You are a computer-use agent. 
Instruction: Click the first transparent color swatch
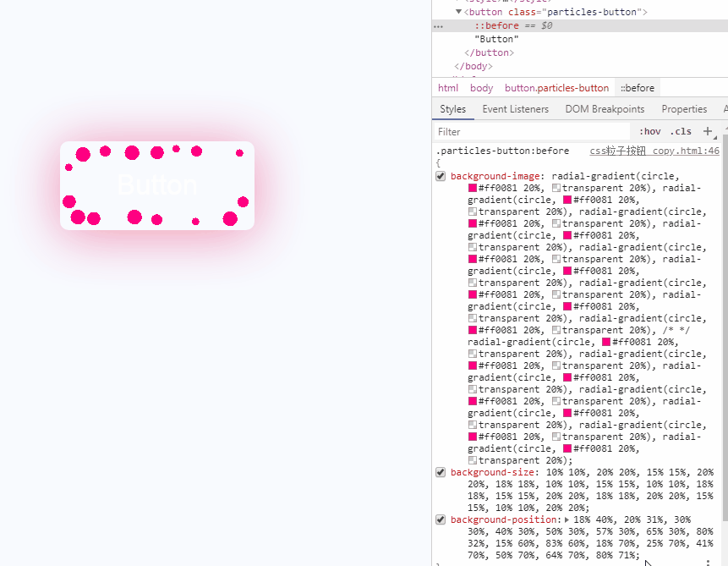tap(556, 188)
